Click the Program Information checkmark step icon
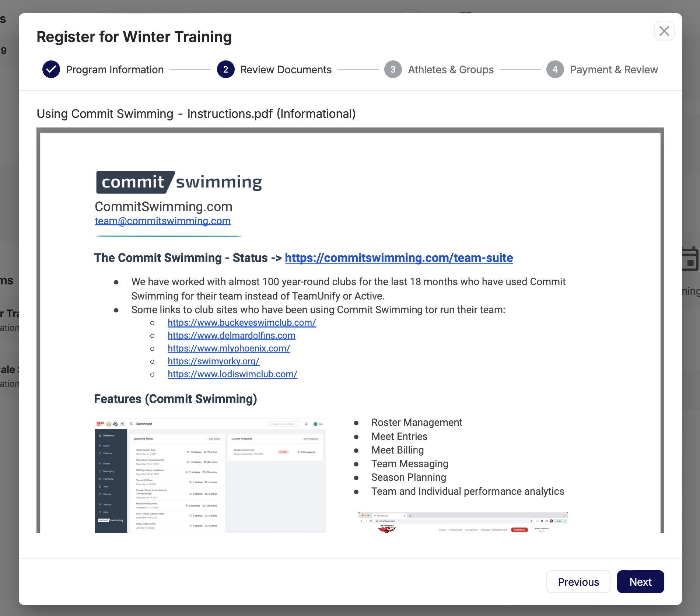700x616 pixels. pos(51,69)
